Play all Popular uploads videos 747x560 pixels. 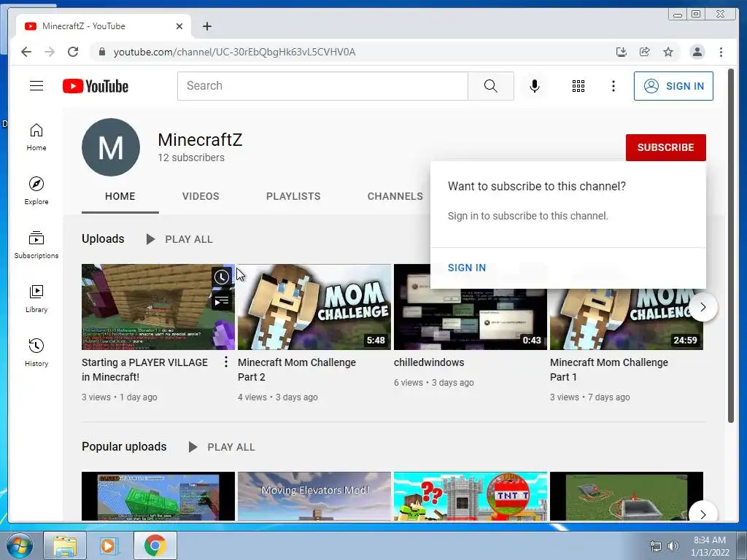coord(222,447)
